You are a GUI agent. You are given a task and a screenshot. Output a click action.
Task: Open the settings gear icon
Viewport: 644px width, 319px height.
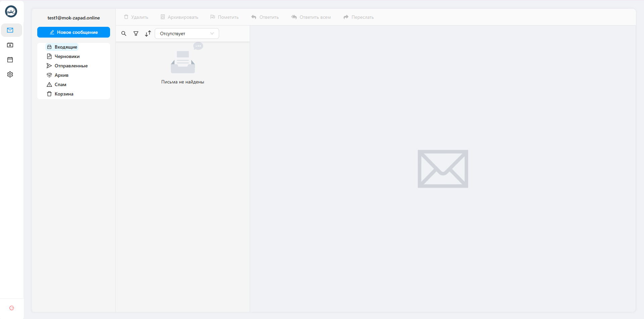[x=10, y=74]
